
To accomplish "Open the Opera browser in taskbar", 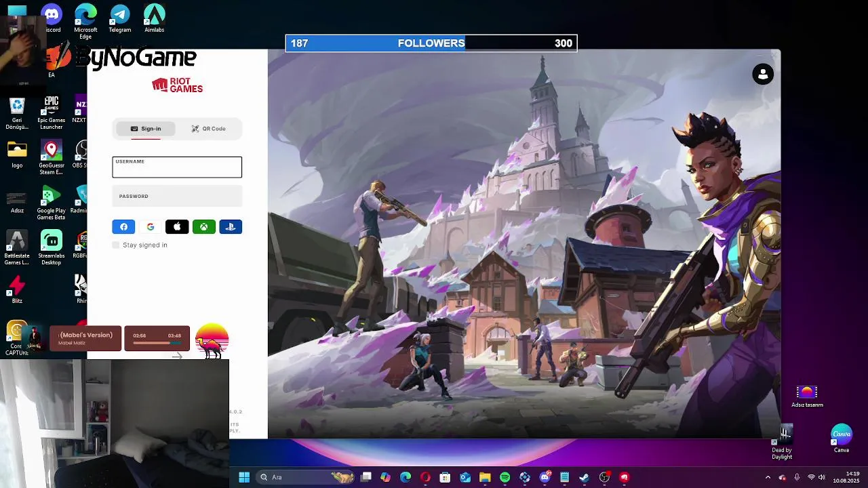I will [x=425, y=477].
